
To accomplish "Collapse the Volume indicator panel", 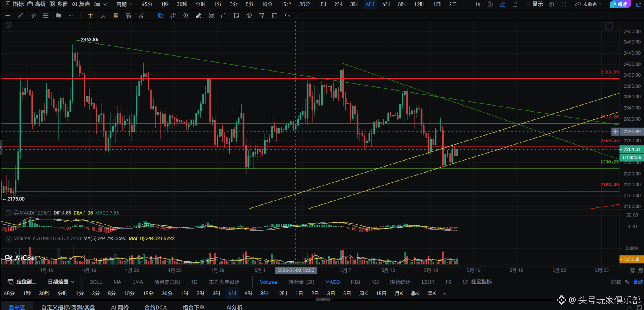I will 8,238.
